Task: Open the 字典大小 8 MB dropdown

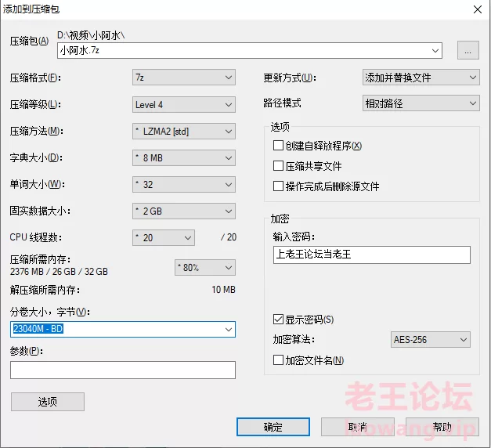Action: click(184, 158)
